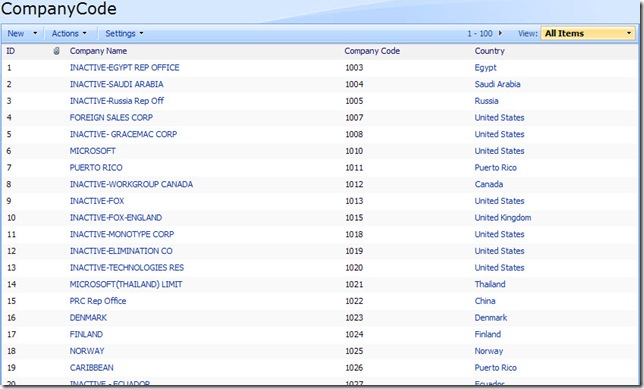Click the Russia country link

tap(486, 101)
